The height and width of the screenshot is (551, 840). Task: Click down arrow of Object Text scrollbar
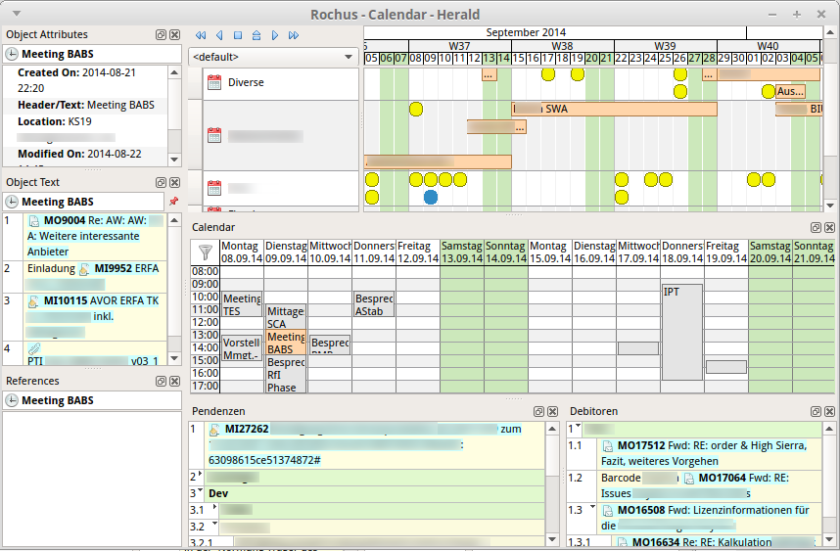click(x=175, y=358)
